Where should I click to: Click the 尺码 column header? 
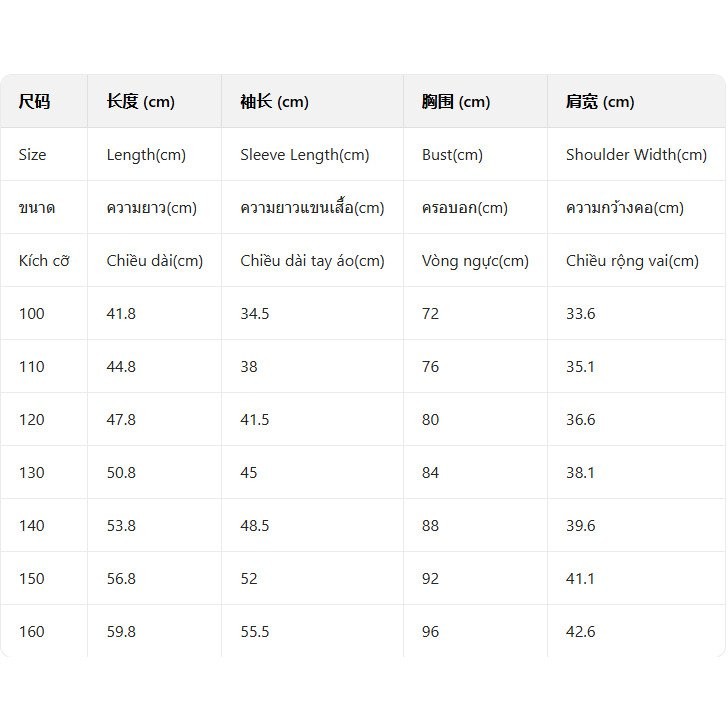pos(34,102)
